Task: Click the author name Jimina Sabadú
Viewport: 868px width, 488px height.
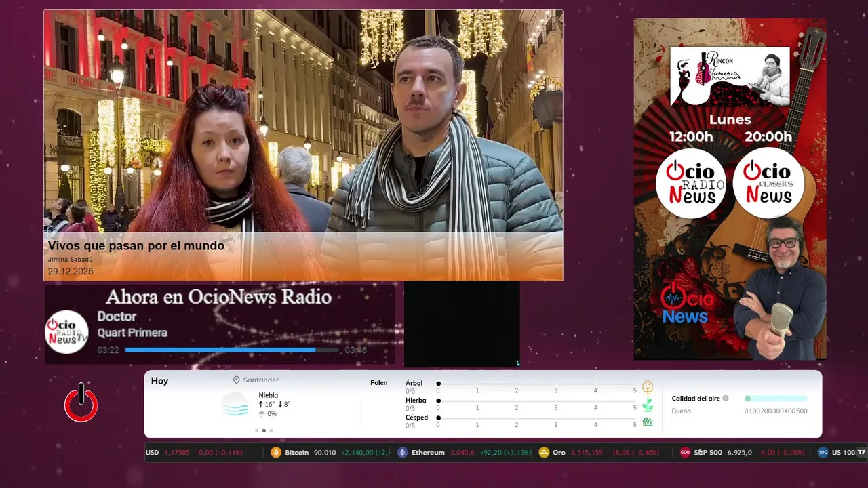Action: [71, 260]
